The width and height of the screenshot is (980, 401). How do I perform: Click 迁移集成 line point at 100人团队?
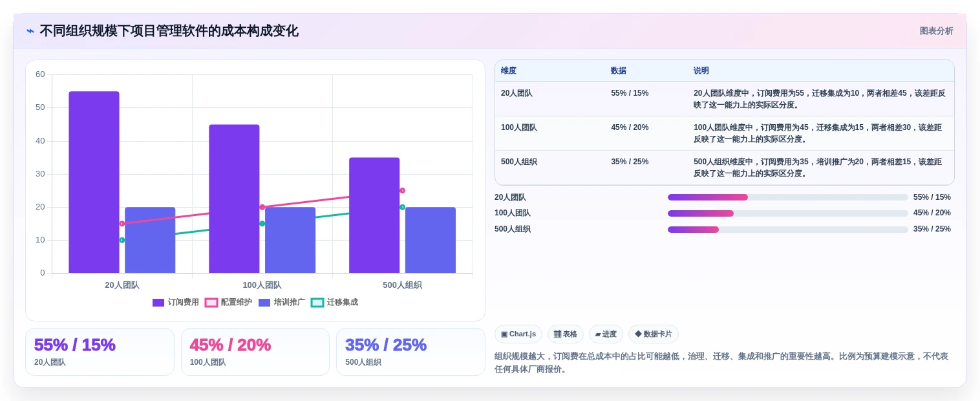[262, 224]
